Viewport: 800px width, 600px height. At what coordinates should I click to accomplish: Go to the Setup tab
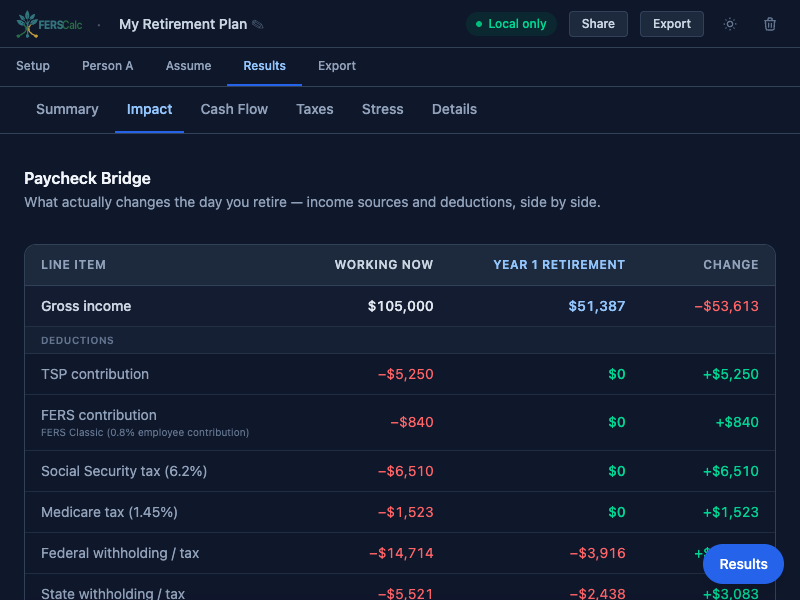click(x=33, y=66)
